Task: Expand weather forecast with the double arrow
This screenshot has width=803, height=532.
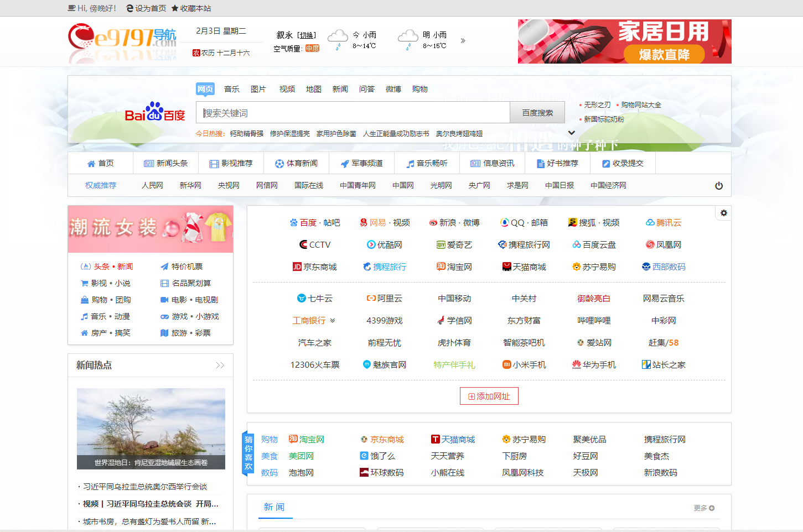Action: coord(463,41)
